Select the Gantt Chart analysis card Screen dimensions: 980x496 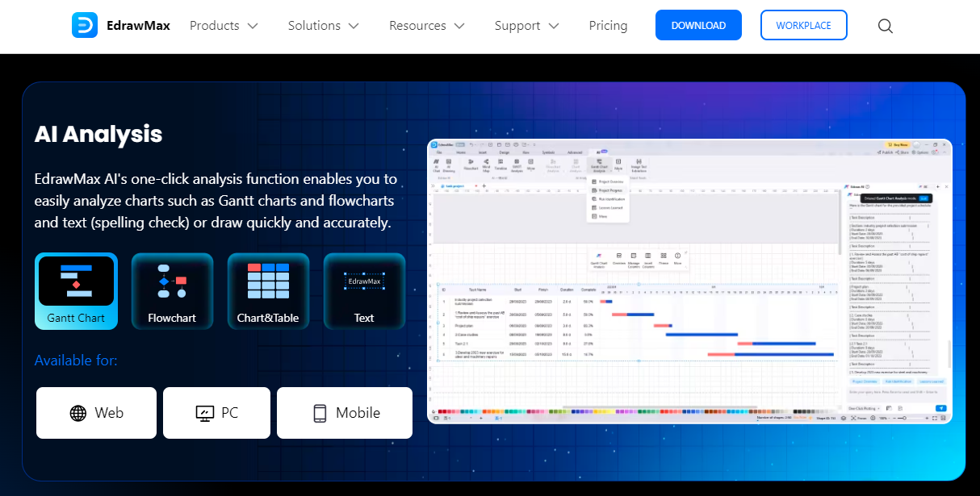pyautogui.click(x=76, y=291)
